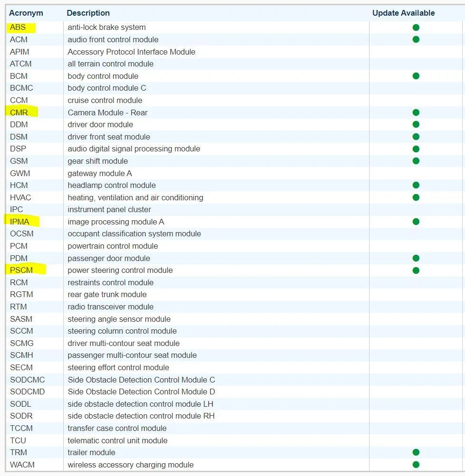Select the TRM trailer module update dot
The width and height of the screenshot is (465, 476).
tap(416, 452)
